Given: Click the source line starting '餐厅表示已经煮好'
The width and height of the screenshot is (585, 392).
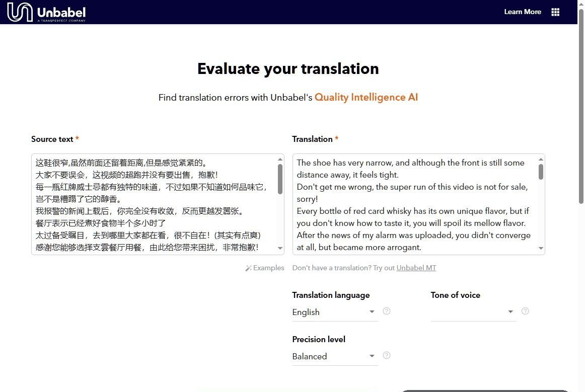Looking at the screenshot, I should [101, 223].
